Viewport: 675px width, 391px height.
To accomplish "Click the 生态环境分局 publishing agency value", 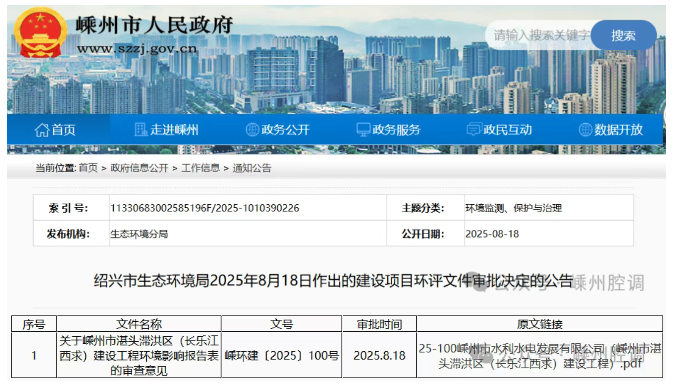I will coord(139,234).
